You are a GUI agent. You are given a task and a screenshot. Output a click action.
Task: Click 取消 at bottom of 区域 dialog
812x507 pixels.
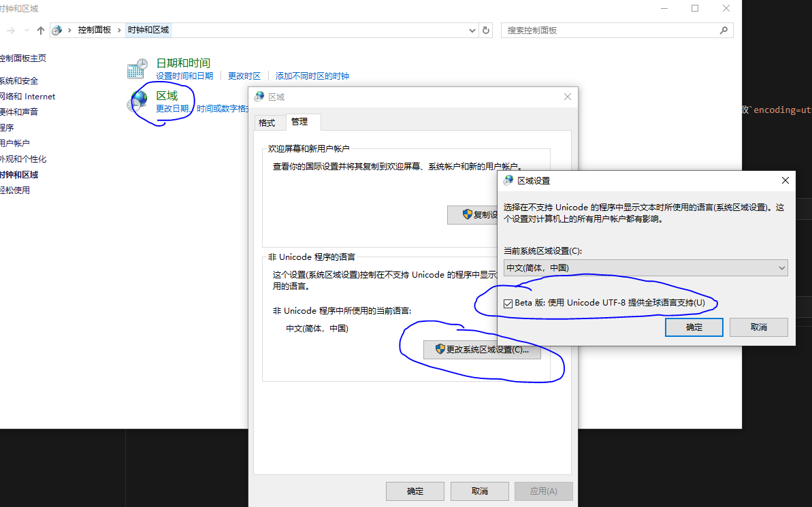480,491
